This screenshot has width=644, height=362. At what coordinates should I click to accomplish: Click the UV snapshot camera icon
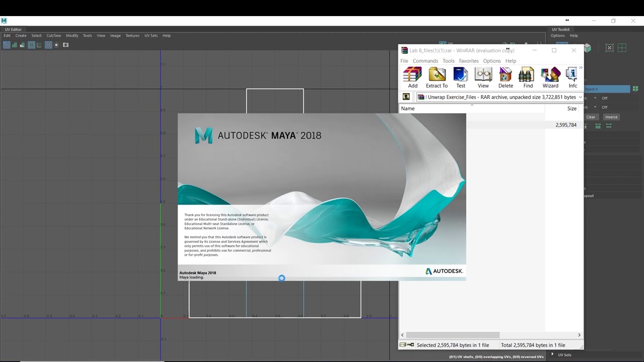click(x=65, y=45)
